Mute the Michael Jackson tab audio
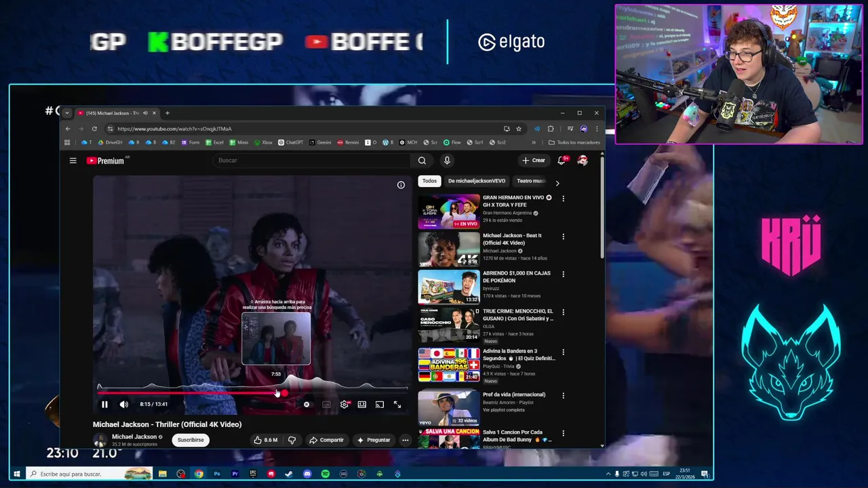The image size is (868, 488). click(x=145, y=113)
